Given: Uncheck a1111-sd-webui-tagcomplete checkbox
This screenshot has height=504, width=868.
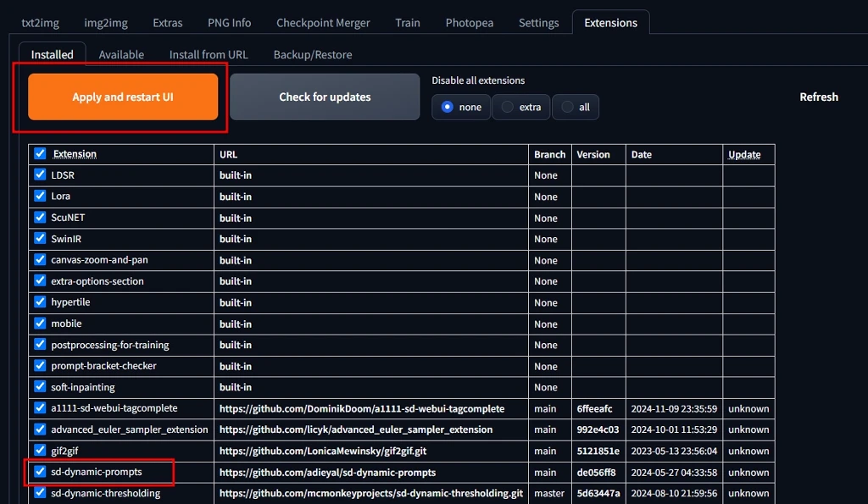Looking at the screenshot, I should point(40,407).
